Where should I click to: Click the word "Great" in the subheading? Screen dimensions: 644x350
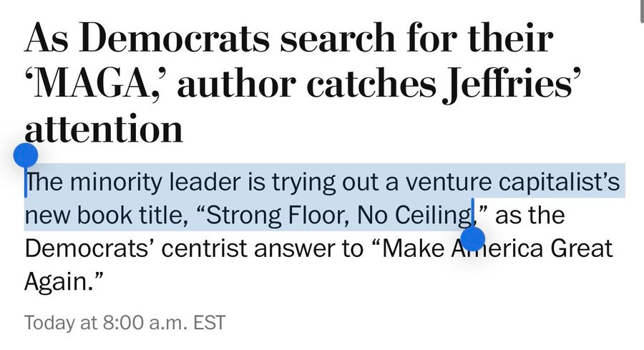(574, 249)
